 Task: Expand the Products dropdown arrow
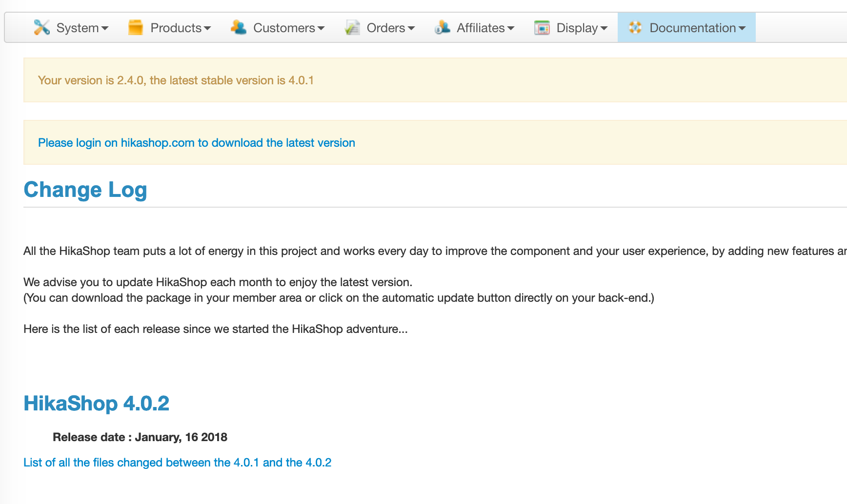coord(207,28)
